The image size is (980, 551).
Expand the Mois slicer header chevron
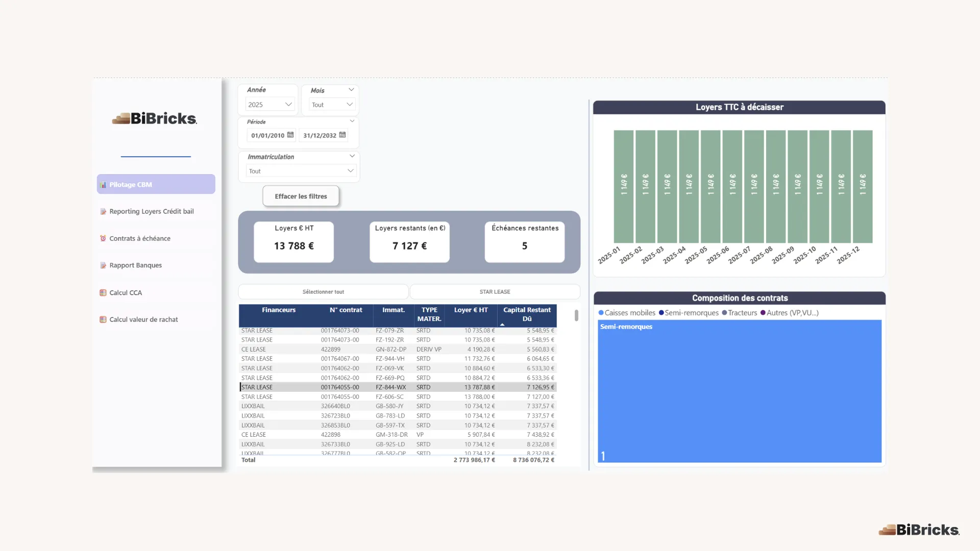click(351, 90)
